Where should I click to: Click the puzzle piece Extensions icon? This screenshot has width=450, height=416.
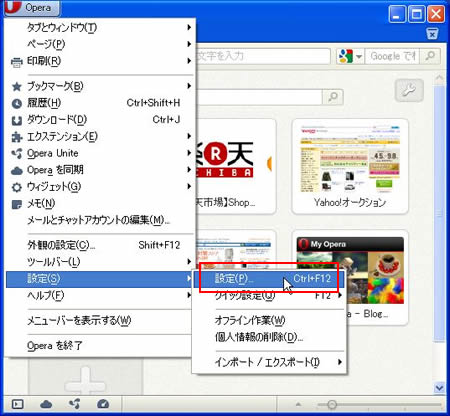17,137
